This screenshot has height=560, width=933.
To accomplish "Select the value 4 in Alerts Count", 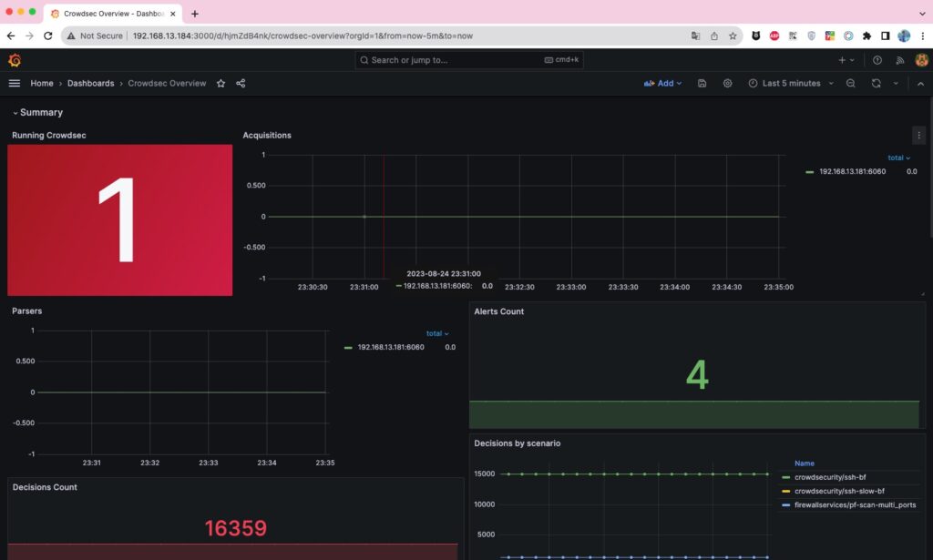I will click(x=697, y=374).
